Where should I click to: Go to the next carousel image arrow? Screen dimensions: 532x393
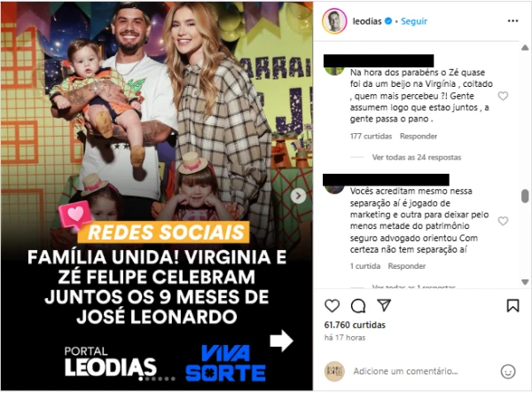(298, 196)
